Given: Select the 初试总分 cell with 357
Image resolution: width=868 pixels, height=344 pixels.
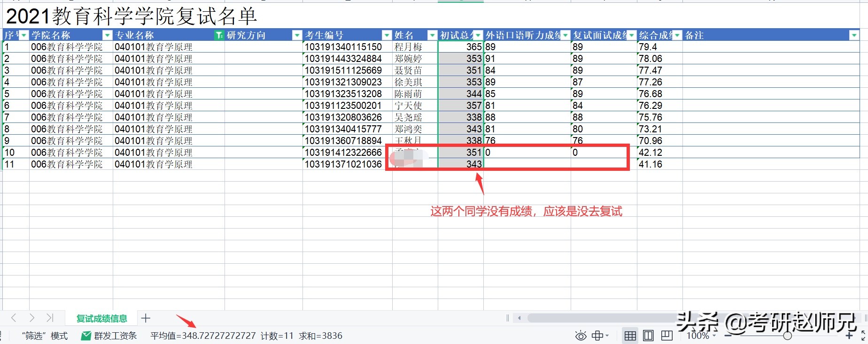Looking at the screenshot, I should [461, 106].
